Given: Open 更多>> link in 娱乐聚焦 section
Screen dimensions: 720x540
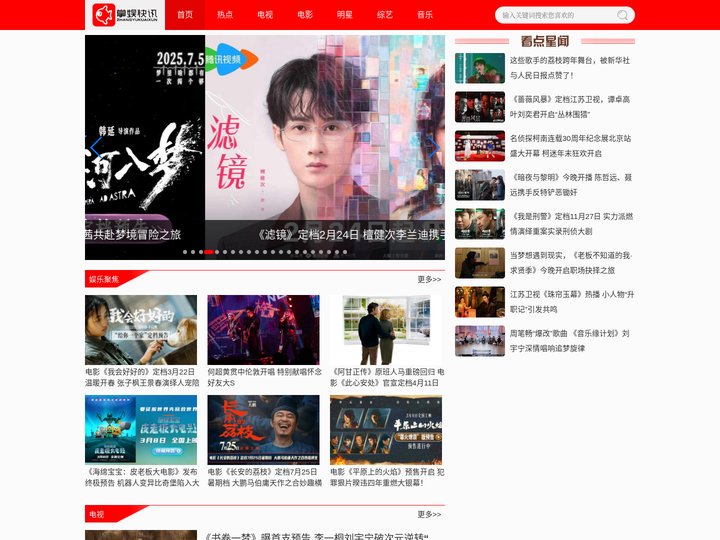Looking at the screenshot, I should click(429, 279).
